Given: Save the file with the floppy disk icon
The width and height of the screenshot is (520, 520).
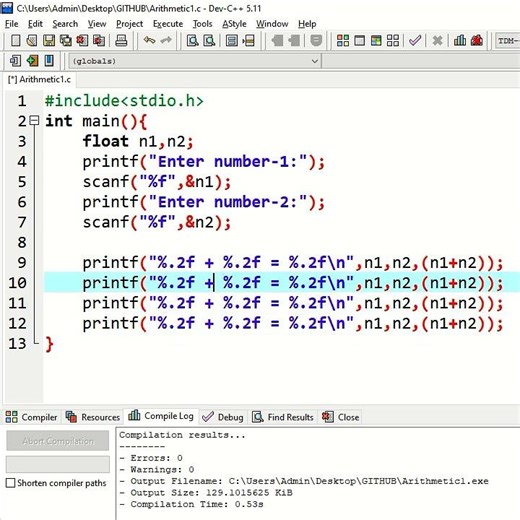Looking at the screenshot, I should (49, 41).
